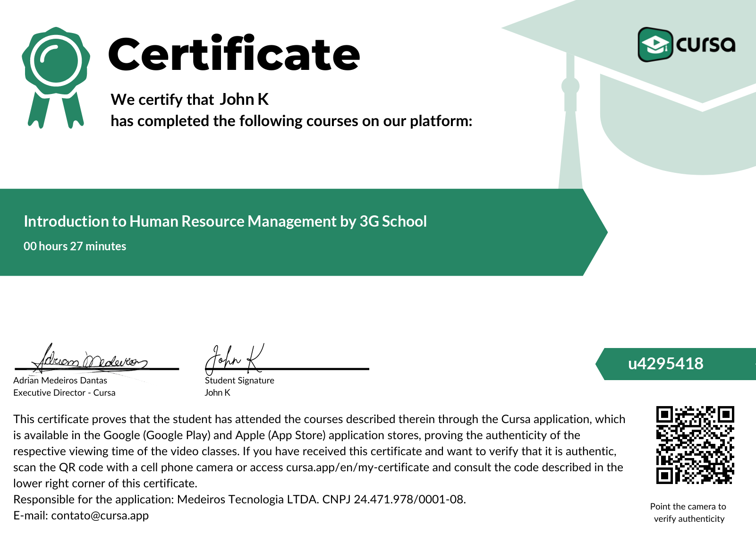
Task: Click the 00 hours 27 minutes duration
Action: coord(75,246)
